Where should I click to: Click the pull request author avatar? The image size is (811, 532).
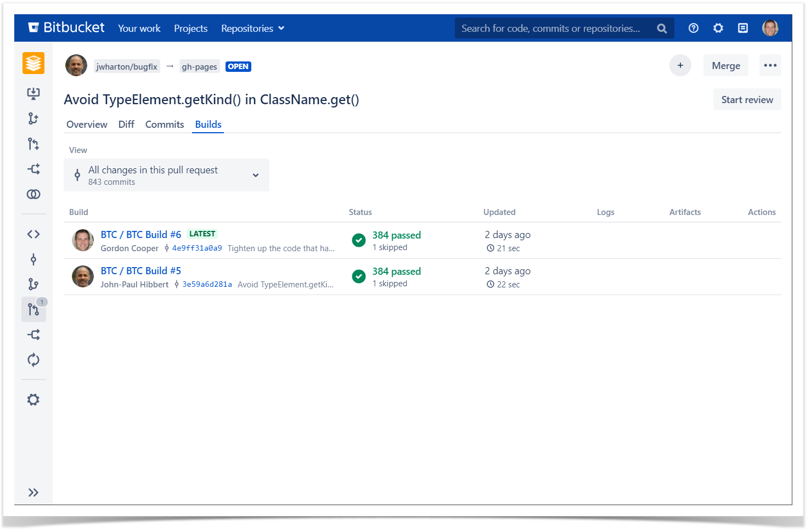coord(76,65)
